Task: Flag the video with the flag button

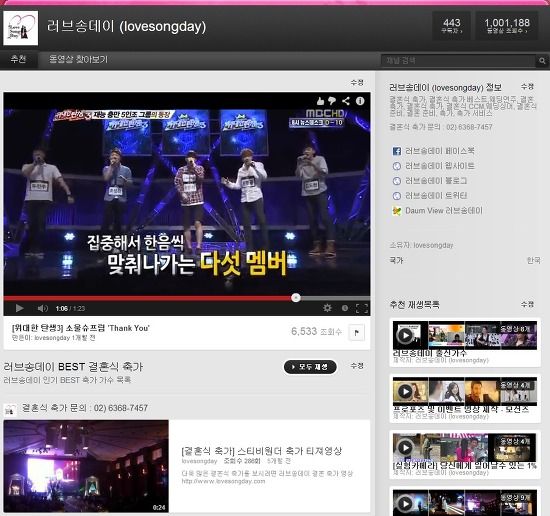Action: tap(357, 333)
